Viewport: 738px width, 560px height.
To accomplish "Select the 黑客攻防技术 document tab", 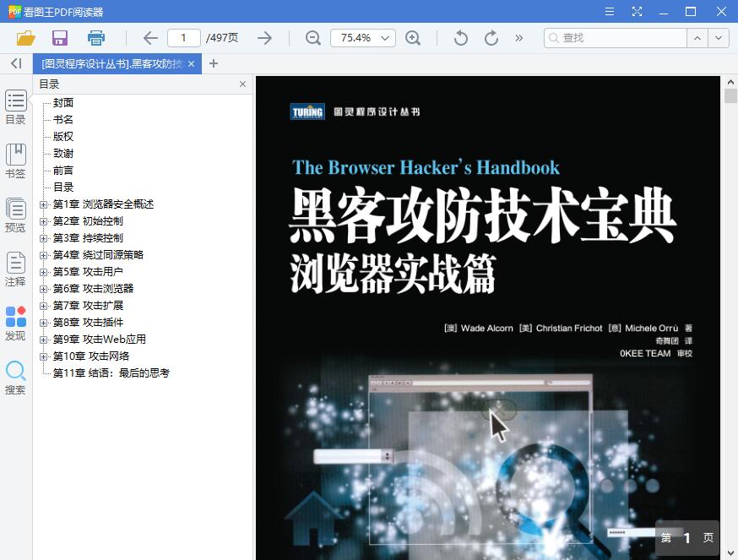I will pos(114,63).
